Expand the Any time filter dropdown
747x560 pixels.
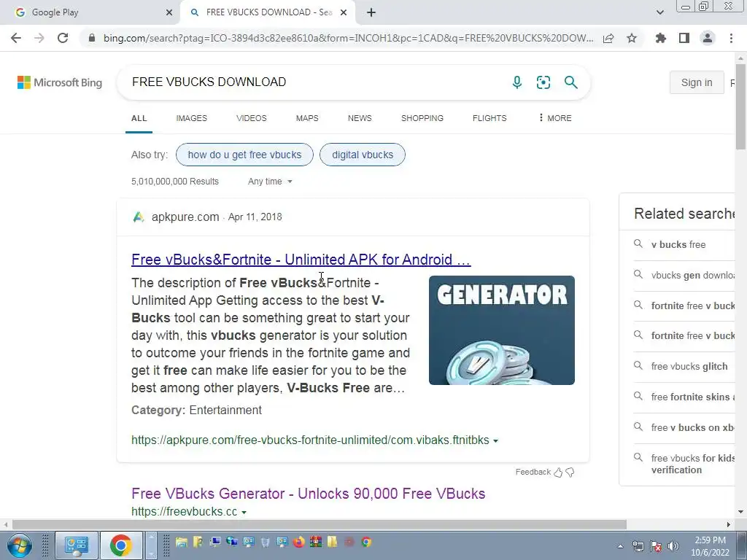point(270,182)
